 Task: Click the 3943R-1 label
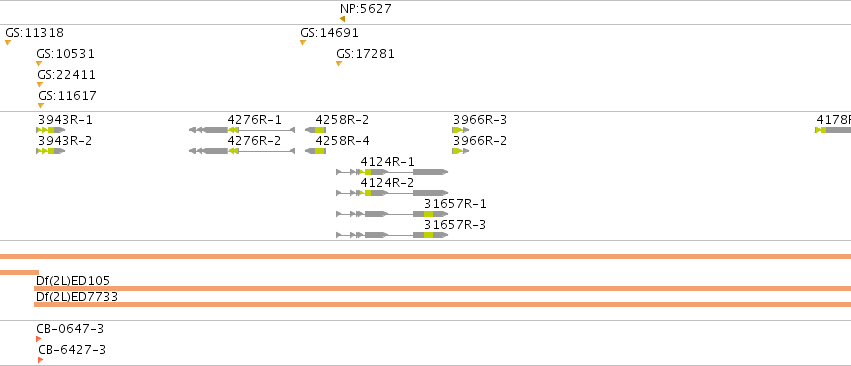point(65,120)
